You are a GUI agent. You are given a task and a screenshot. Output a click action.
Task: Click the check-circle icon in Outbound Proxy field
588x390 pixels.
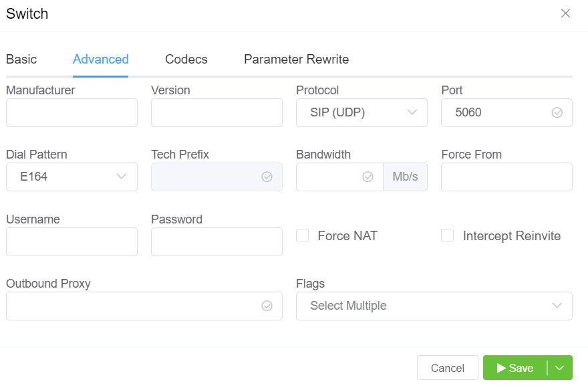click(267, 306)
